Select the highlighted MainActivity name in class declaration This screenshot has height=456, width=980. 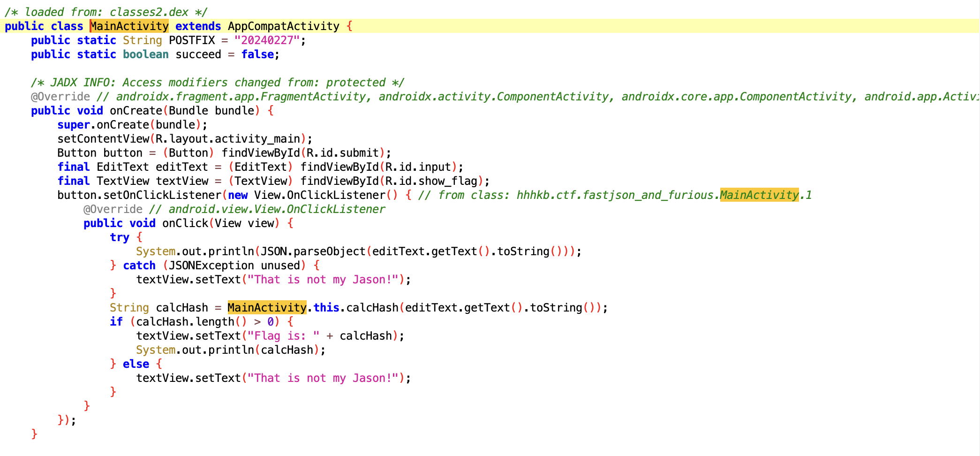click(129, 26)
